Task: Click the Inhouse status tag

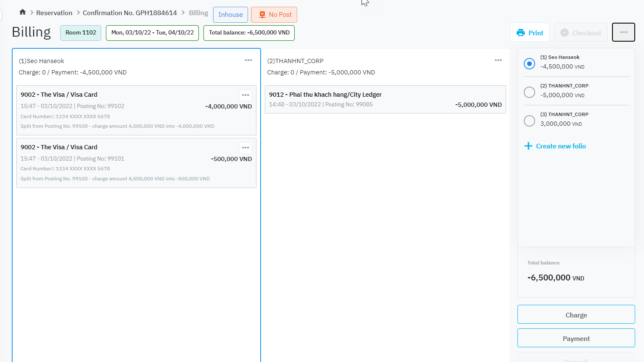Action: point(230,15)
